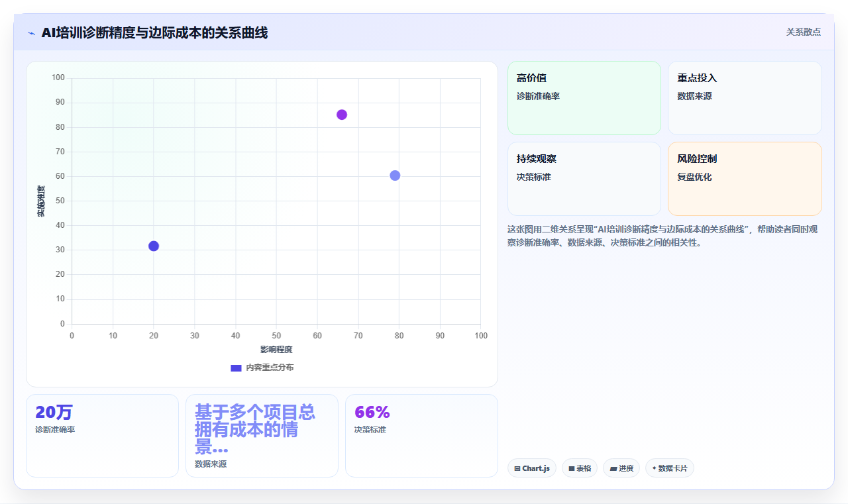Image resolution: width=848 pixels, height=504 pixels.
Task: Click 复盘优化 text in 风险控制 card
Action: (x=694, y=177)
